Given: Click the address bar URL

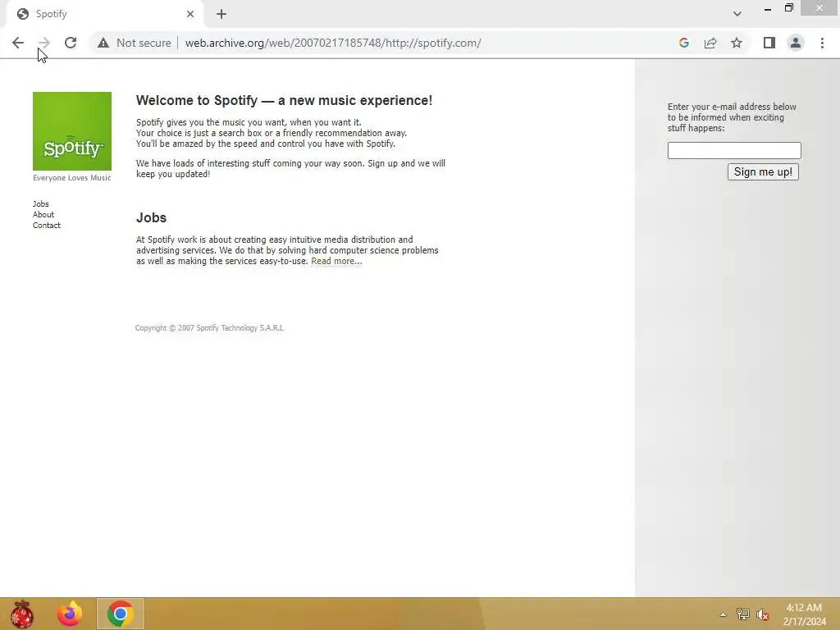Looking at the screenshot, I should pyautogui.click(x=333, y=43).
